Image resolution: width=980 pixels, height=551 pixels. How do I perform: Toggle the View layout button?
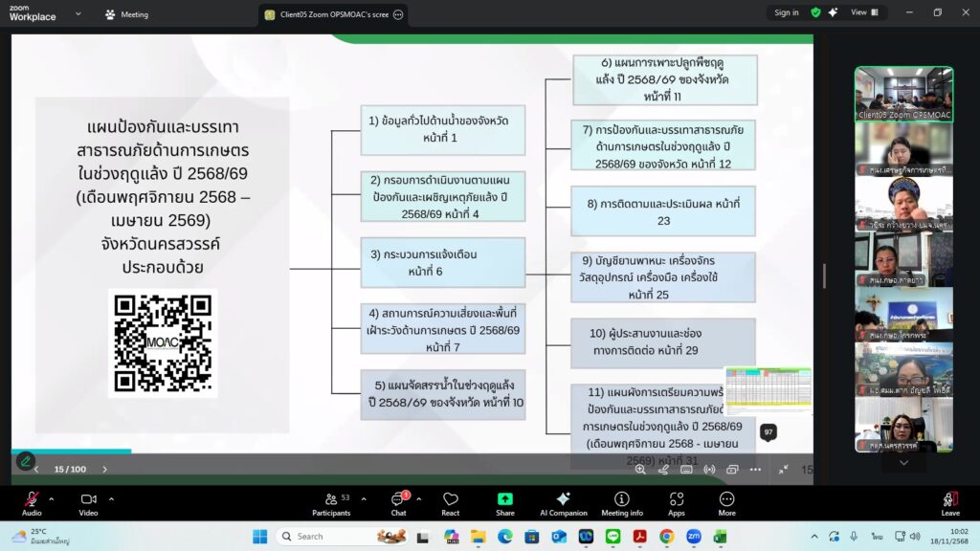tap(863, 12)
